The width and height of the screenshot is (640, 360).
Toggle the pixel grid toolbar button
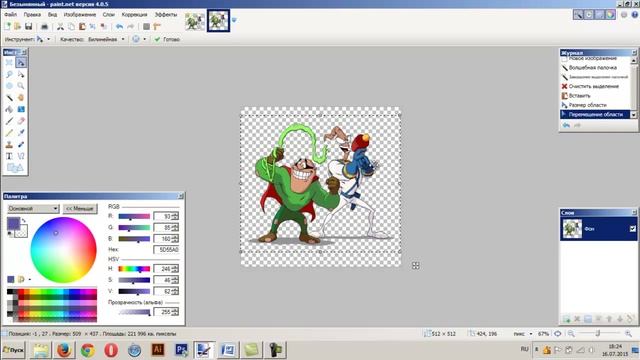click(146, 27)
